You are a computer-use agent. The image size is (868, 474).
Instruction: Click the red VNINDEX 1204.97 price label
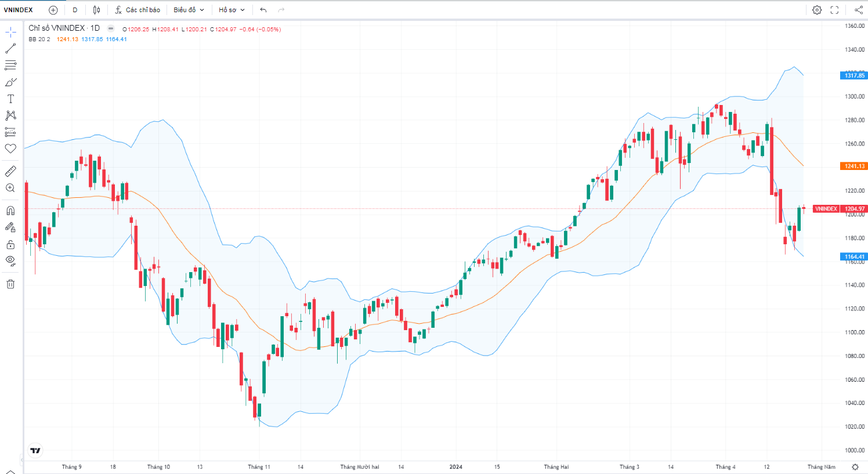click(x=840, y=209)
